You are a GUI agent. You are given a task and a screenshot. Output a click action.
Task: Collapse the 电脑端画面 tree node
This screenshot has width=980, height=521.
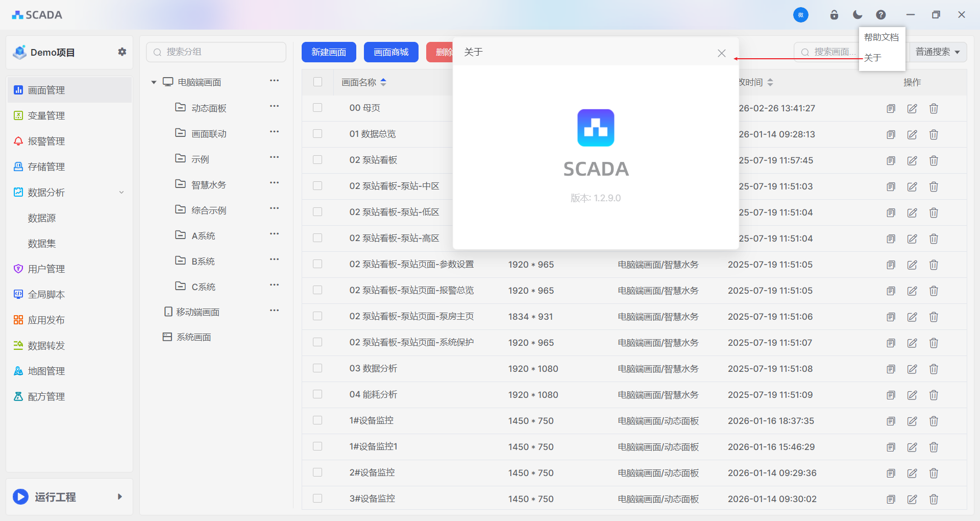coord(154,82)
